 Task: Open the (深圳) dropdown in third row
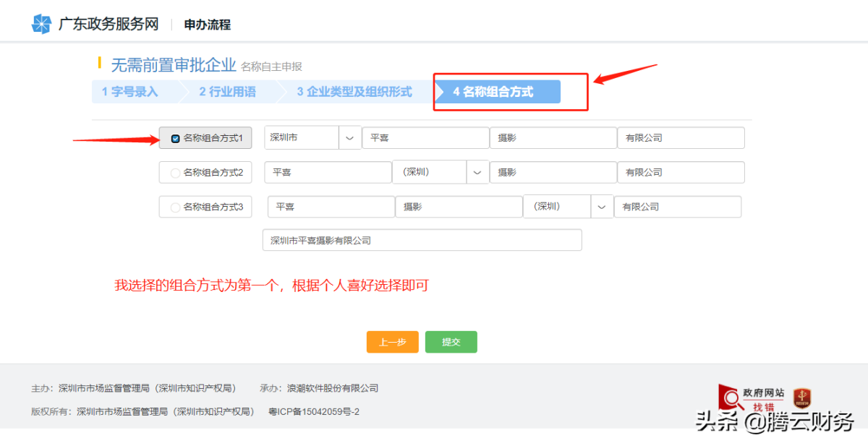(602, 207)
